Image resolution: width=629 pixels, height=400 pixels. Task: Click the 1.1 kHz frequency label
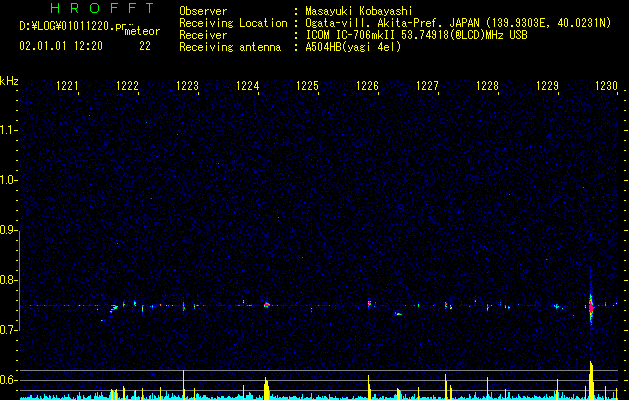coord(8,130)
